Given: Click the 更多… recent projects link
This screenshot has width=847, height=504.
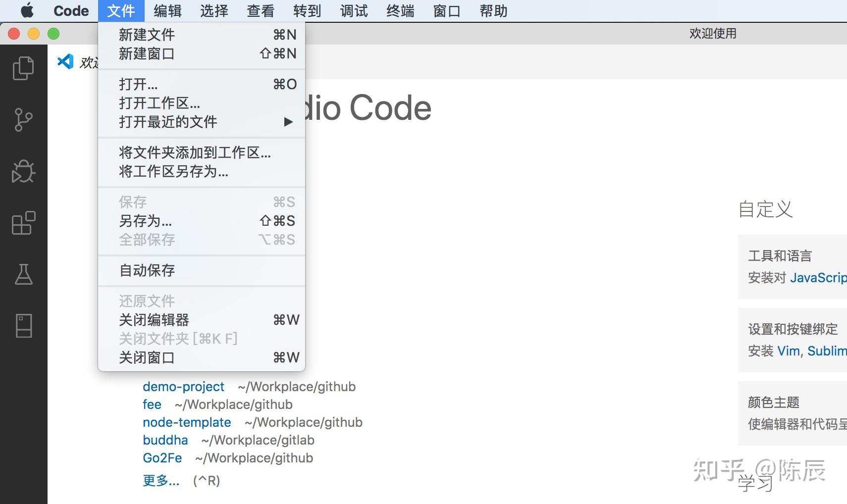Looking at the screenshot, I should click(x=161, y=480).
